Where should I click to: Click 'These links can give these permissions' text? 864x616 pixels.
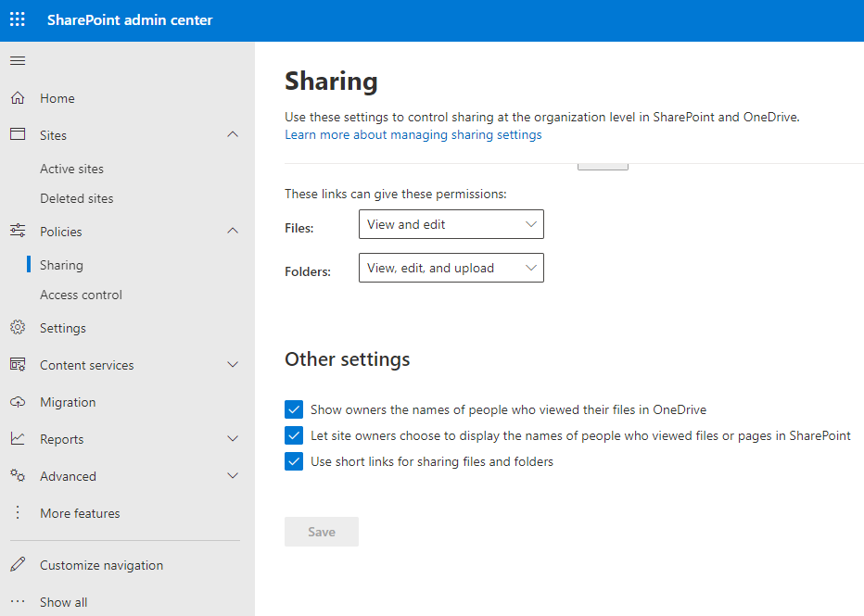[396, 195]
